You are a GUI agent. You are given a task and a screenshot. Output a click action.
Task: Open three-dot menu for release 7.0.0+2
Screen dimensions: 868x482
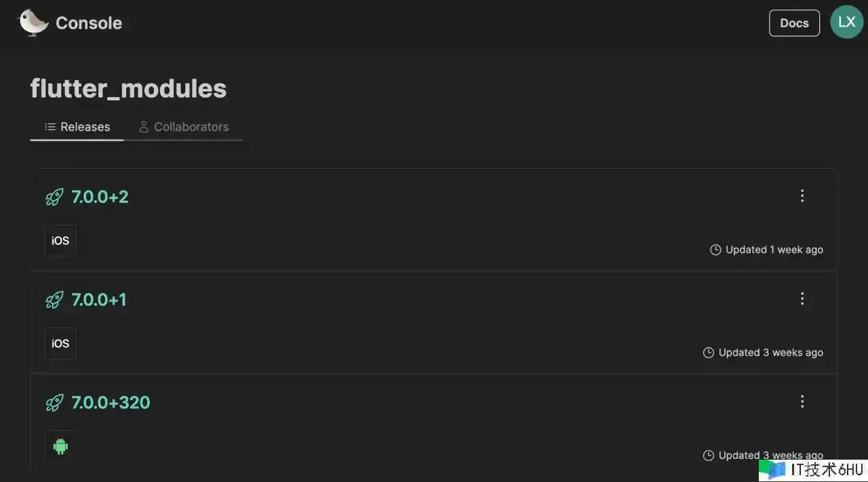(x=802, y=196)
